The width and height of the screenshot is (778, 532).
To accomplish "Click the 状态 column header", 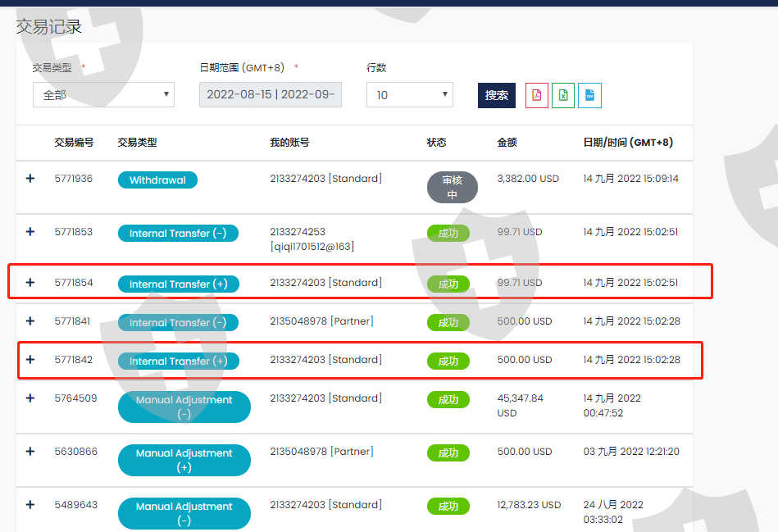I will [x=437, y=143].
